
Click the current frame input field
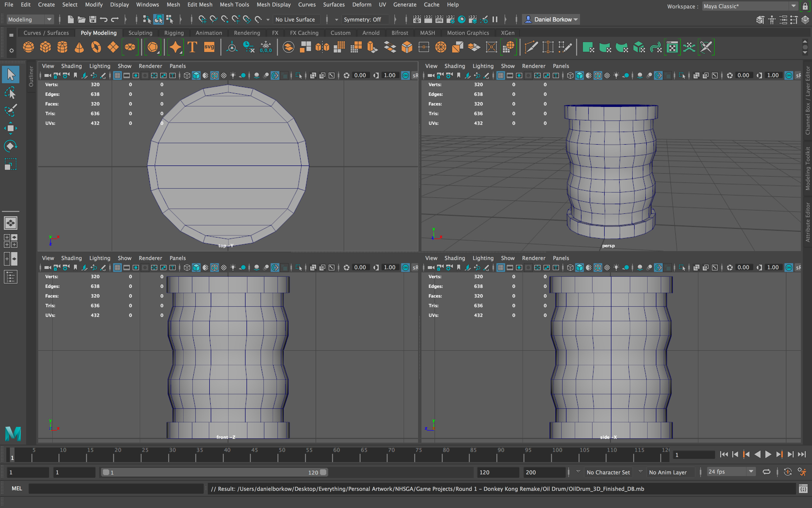694,455
